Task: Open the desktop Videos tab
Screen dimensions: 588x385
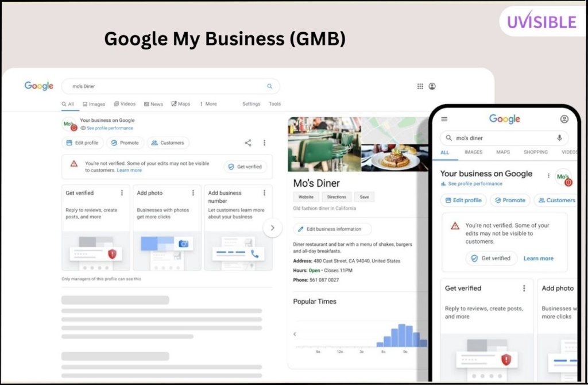Action: pyautogui.click(x=125, y=104)
